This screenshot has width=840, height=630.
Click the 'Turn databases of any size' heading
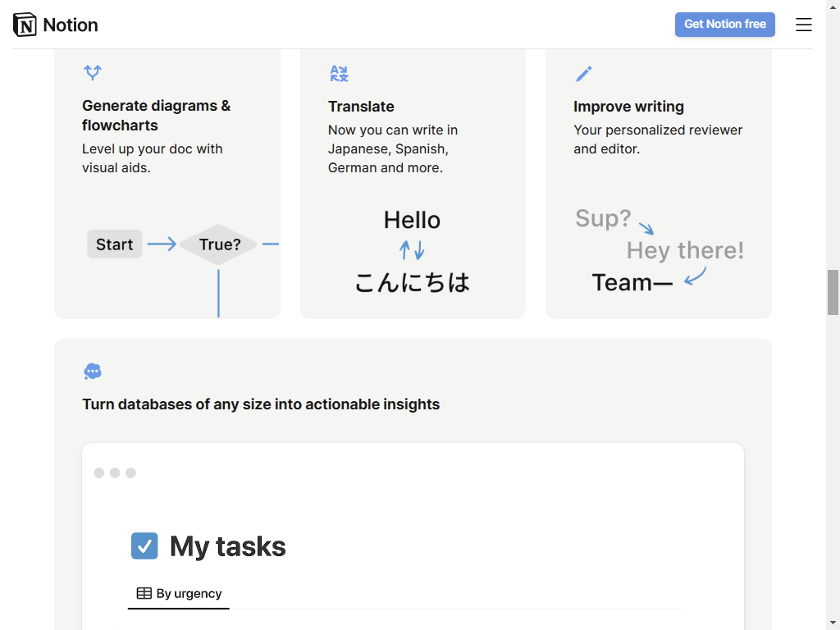click(261, 404)
